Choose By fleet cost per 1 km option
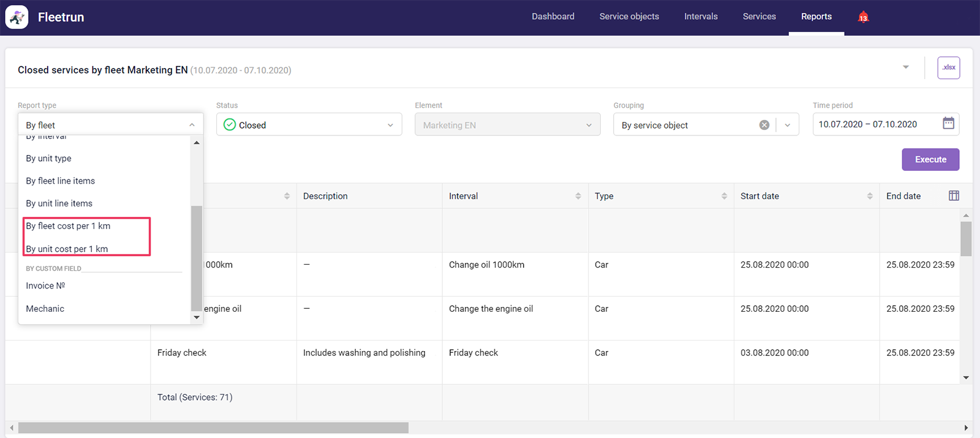The width and height of the screenshot is (980, 438). 68,226
